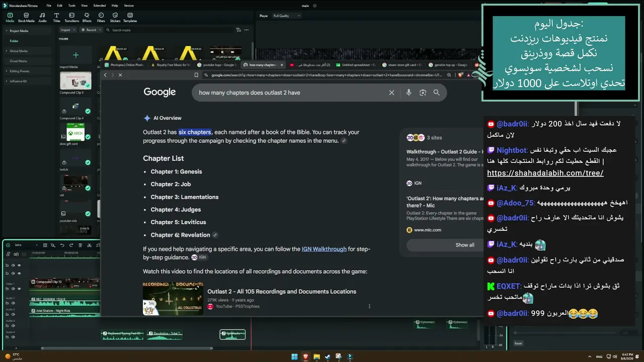Open the Titles tab in Filmora
Screen dimensions: 644x362
click(56, 18)
